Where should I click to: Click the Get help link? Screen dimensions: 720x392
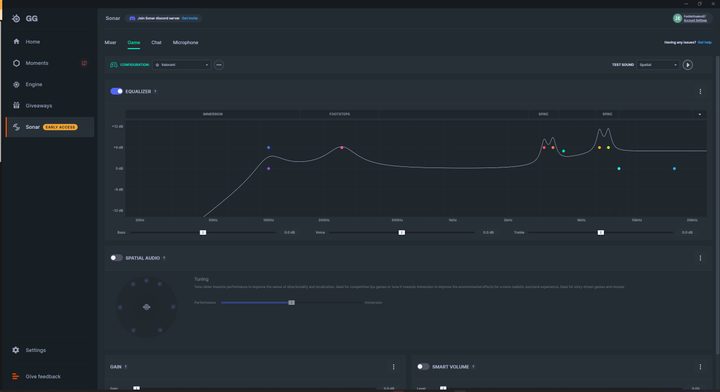pos(704,42)
